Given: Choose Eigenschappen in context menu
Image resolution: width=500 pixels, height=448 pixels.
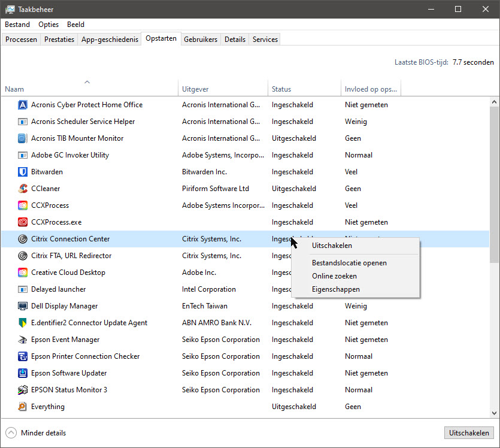Looking at the screenshot, I should pyautogui.click(x=356, y=289).
